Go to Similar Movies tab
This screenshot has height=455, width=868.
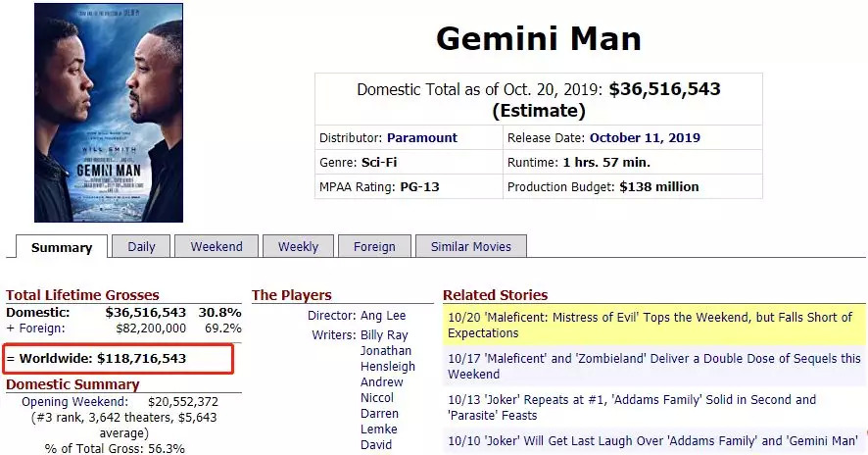tap(470, 247)
